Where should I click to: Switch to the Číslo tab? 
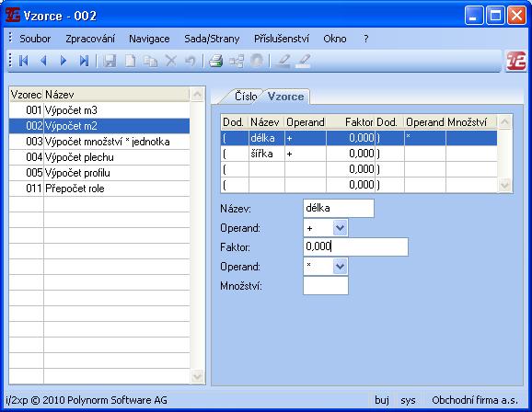(x=246, y=97)
